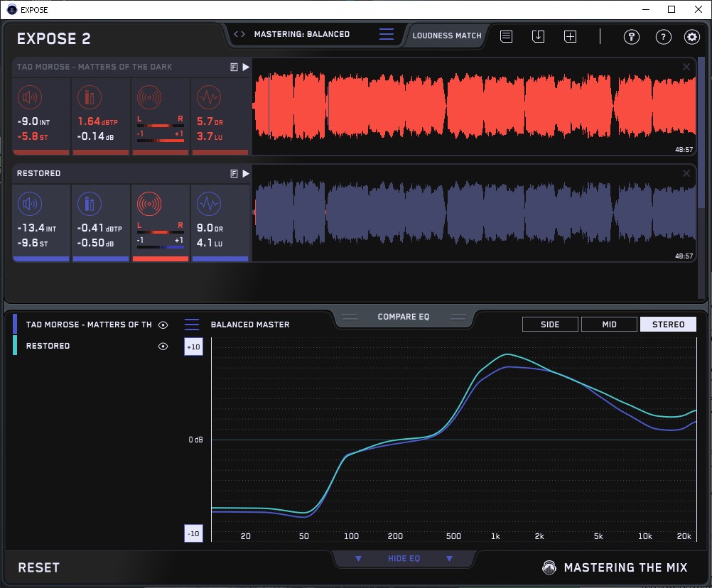Set EQ scale to +10 dB
The width and height of the screenshot is (712, 588).
click(x=194, y=346)
